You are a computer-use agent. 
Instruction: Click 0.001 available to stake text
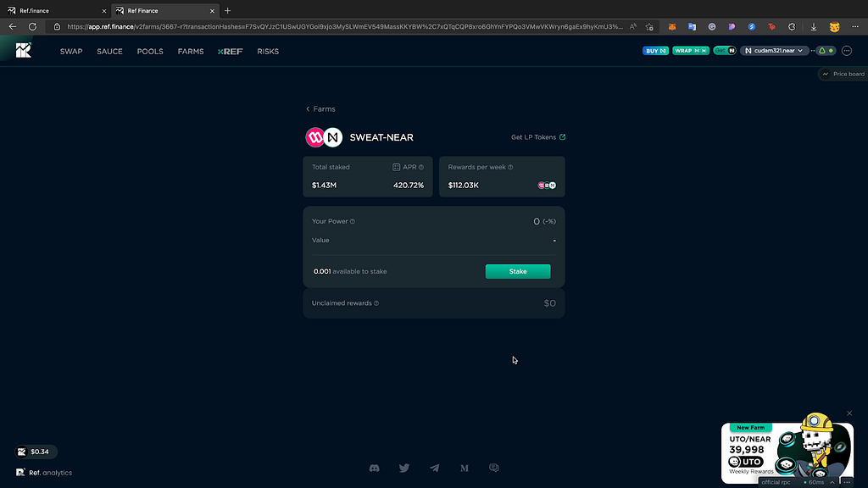(x=350, y=272)
